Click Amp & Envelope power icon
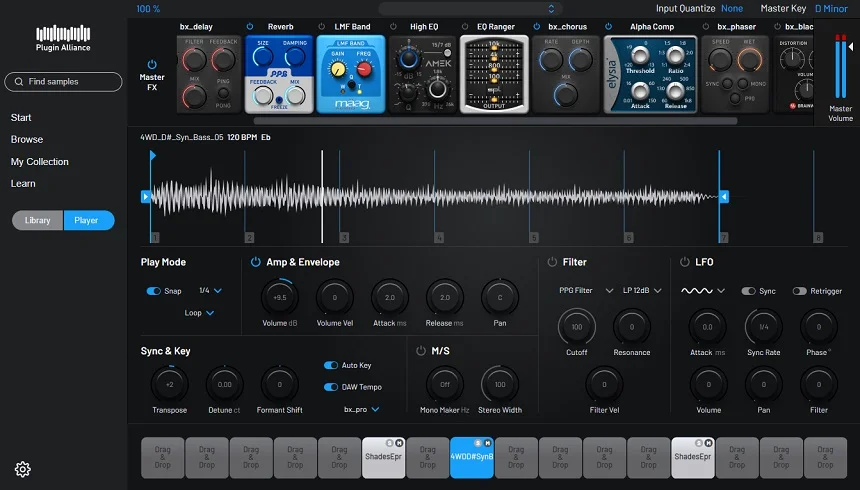Viewport: 860px width, 490px height. (256, 262)
